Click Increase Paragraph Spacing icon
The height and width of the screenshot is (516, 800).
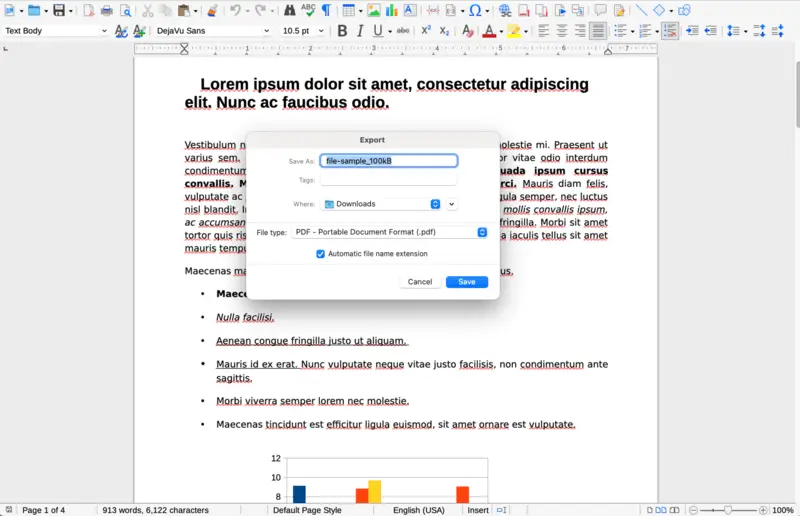click(x=759, y=31)
